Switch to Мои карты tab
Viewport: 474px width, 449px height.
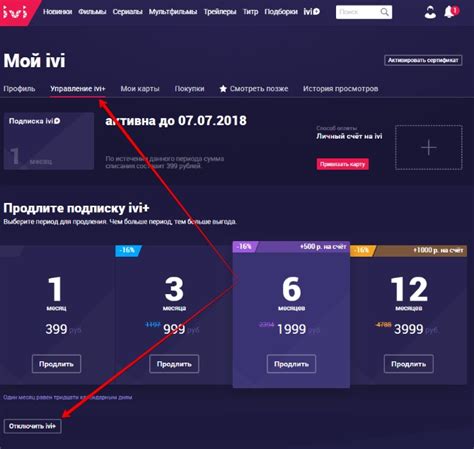140,89
